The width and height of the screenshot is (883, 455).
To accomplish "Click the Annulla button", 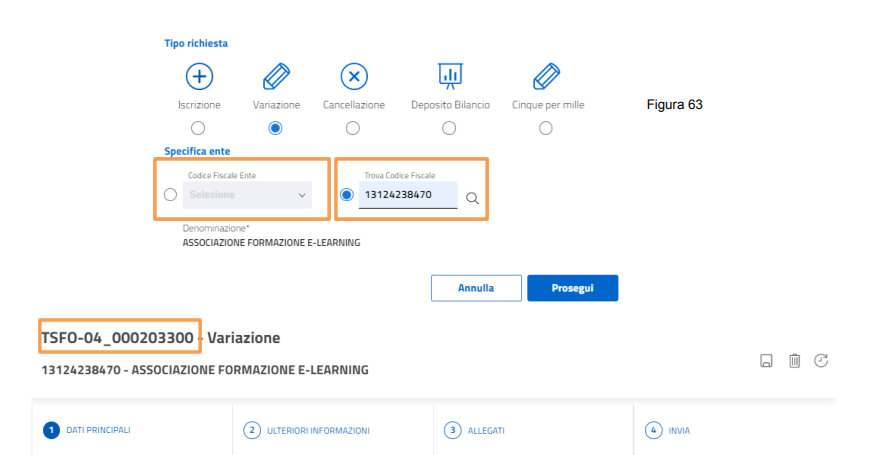I will [x=476, y=288].
